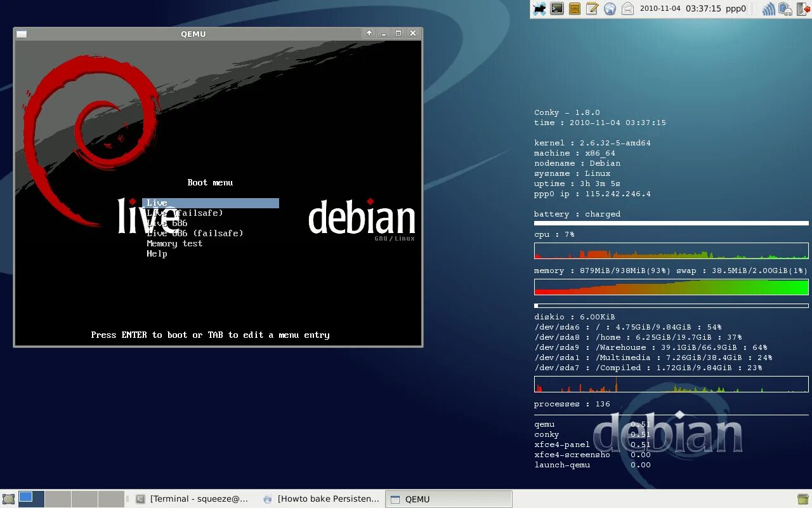This screenshot has width=812, height=508.
Task: Open the QEMU window menu icon
Action: [22, 34]
